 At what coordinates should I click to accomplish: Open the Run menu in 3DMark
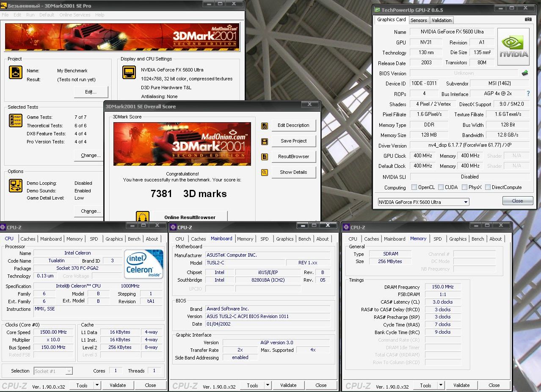30,15
